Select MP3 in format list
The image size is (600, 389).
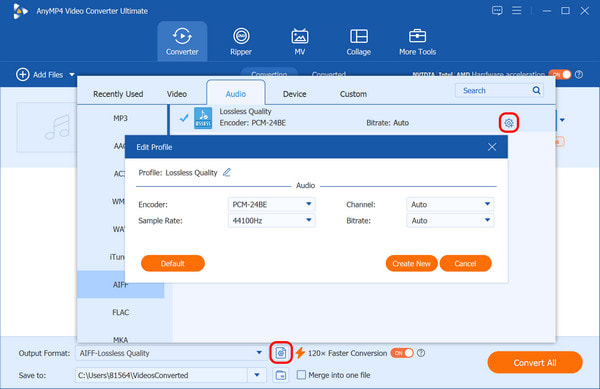pyautogui.click(x=121, y=118)
